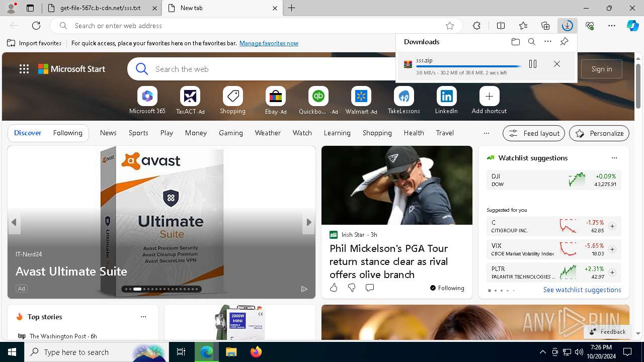Open Quickbooks shortcut tile
This screenshot has width=644, height=362.
[318, 101]
